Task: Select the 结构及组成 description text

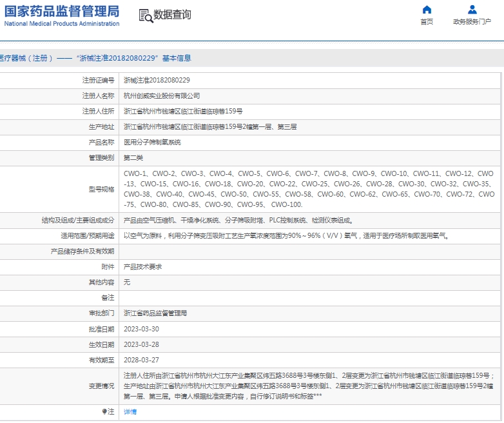Action: (x=239, y=221)
